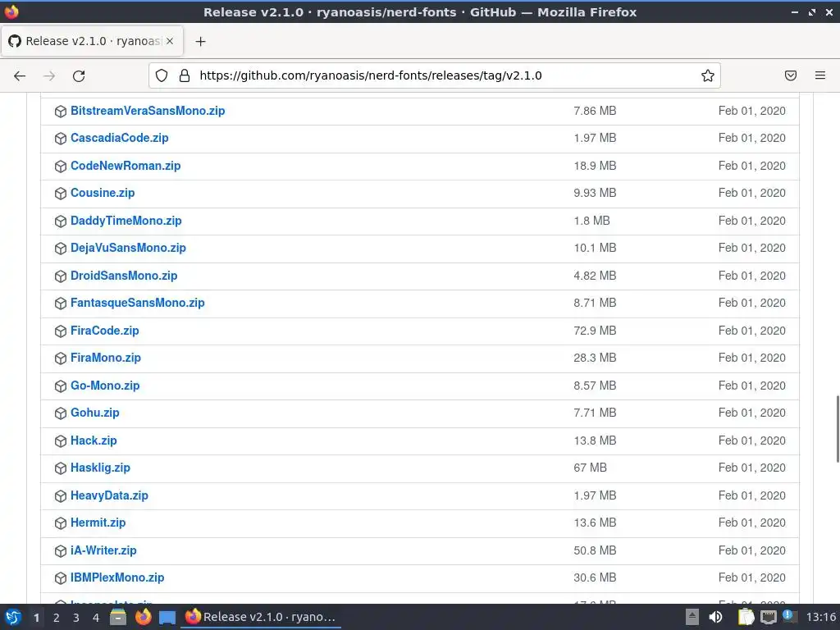Launch Firefox from the taskbar launcher
840x630 pixels.
143,617
